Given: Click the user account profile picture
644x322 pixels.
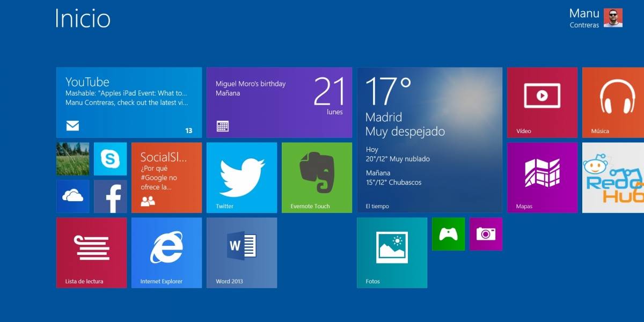Looking at the screenshot, I should pyautogui.click(x=613, y=18).
